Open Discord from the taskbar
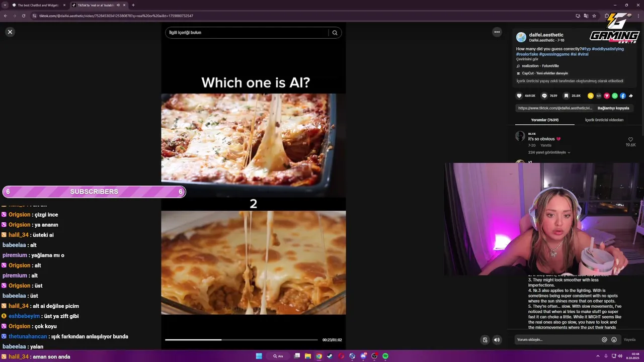Image resolution: width=644 pixels, height=362 pixels. (x=363, y=356)
